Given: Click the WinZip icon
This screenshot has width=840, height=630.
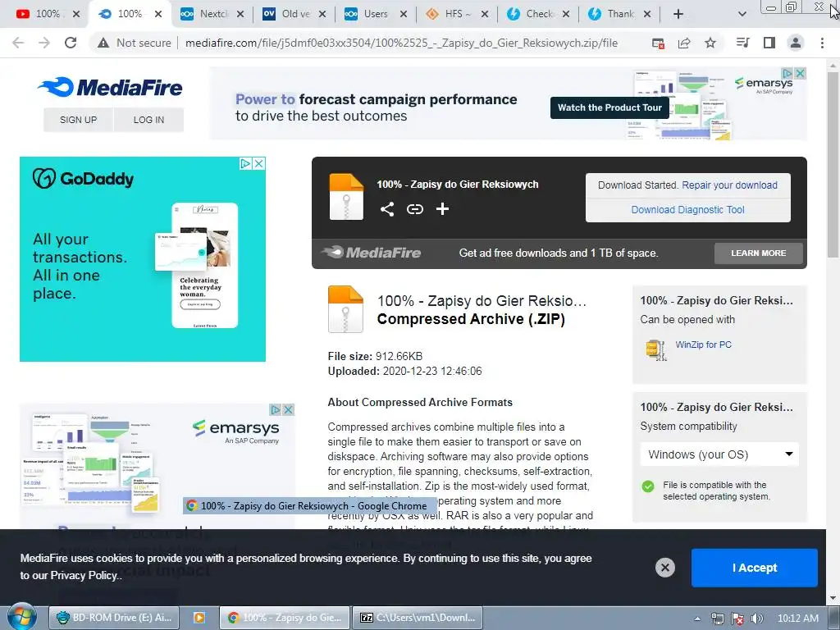Looking at the screenshot, I should [x=655, y=349].
